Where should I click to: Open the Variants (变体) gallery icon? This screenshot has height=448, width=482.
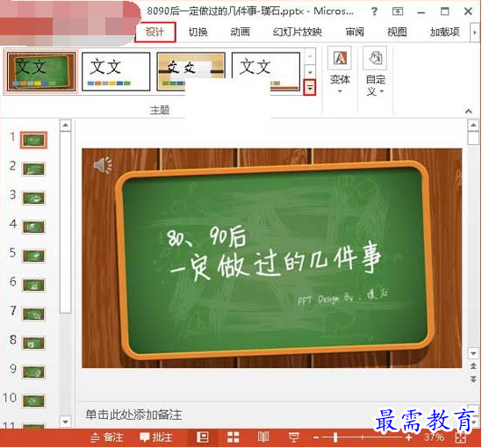click(340, 58)
